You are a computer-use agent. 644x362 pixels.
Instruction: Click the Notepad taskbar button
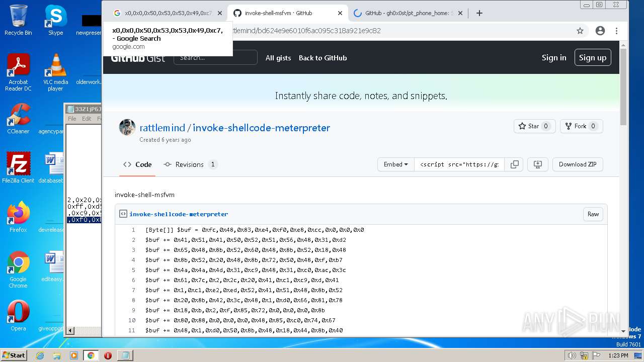pos(125,355)
